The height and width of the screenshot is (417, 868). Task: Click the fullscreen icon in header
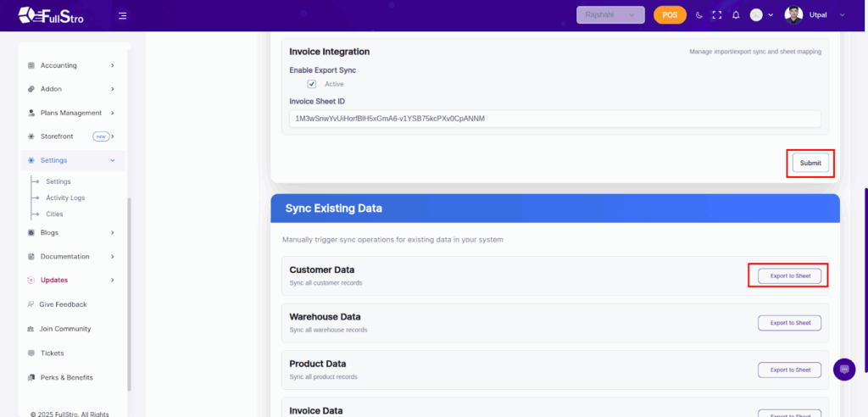[717, 15]
